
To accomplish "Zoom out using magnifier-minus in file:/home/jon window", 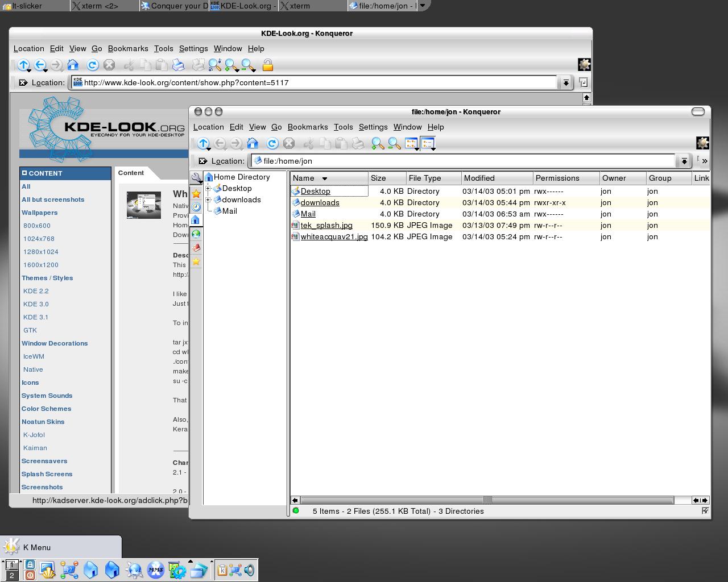I will tap(394, 143).
